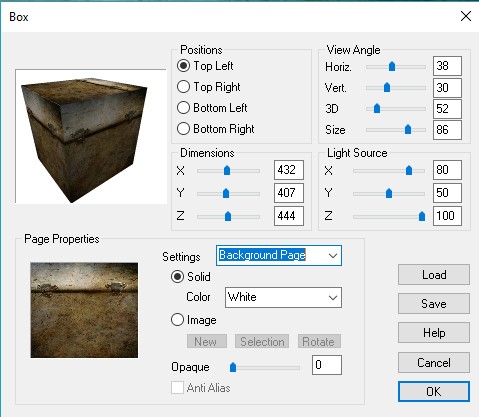Click the Size value field showing 86
Viewport: 479px width, 417px height.
pos(447,130)
